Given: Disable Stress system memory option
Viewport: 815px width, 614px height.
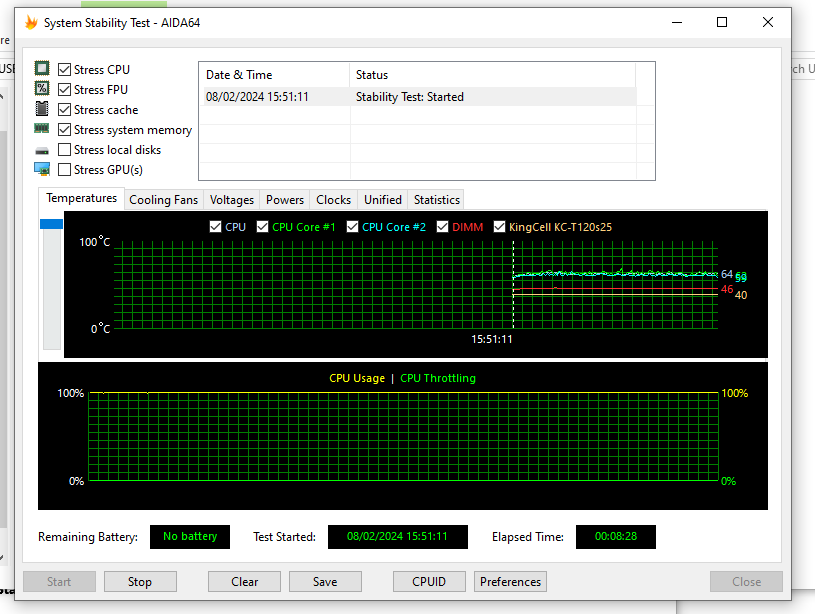Looking at the screenshot, I should point(64,129).
